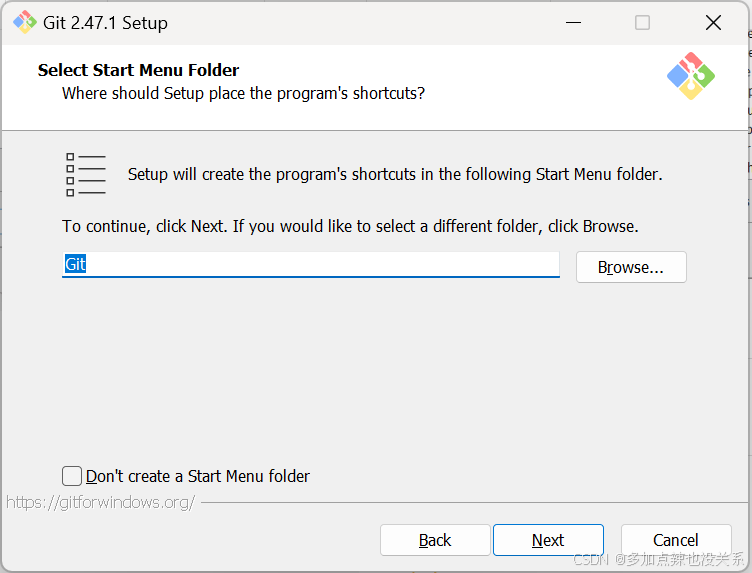Click the "Git 2.47.1 Setup" window title
Image resolution: width=752 pixels, height=573 pixels.
(106, 23)
